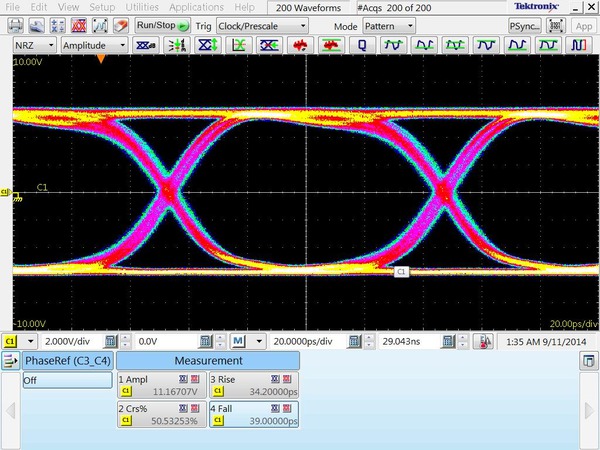This screenshot has width=600, height=450.
Task: Select the 2 Crs% measurement readout
Action: coord(161,414)
